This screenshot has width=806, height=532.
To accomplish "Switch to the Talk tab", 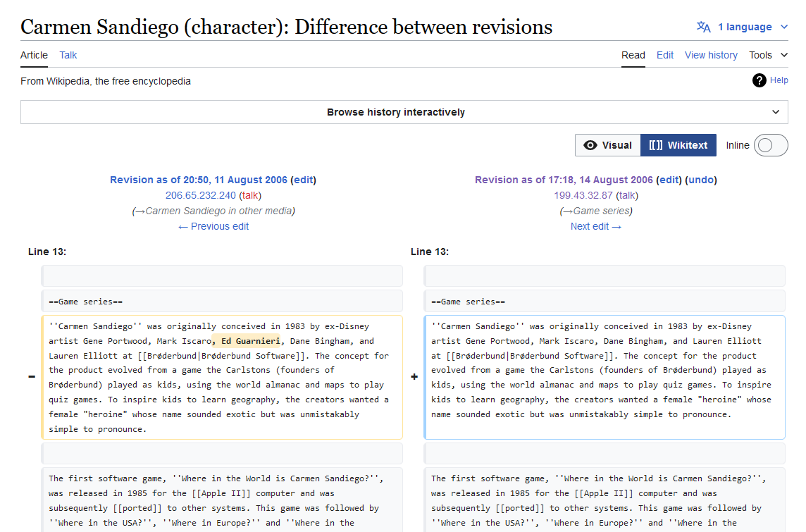I will (68, 55).
